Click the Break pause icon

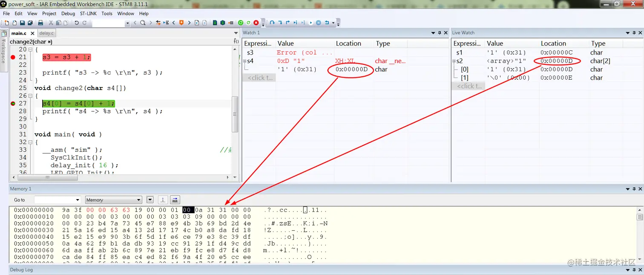[318, 23]
